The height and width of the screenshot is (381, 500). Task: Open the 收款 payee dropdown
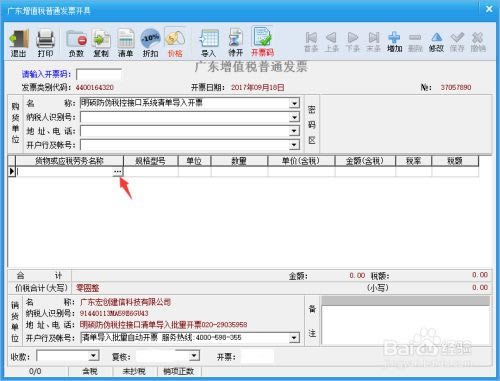pos(94,356)
